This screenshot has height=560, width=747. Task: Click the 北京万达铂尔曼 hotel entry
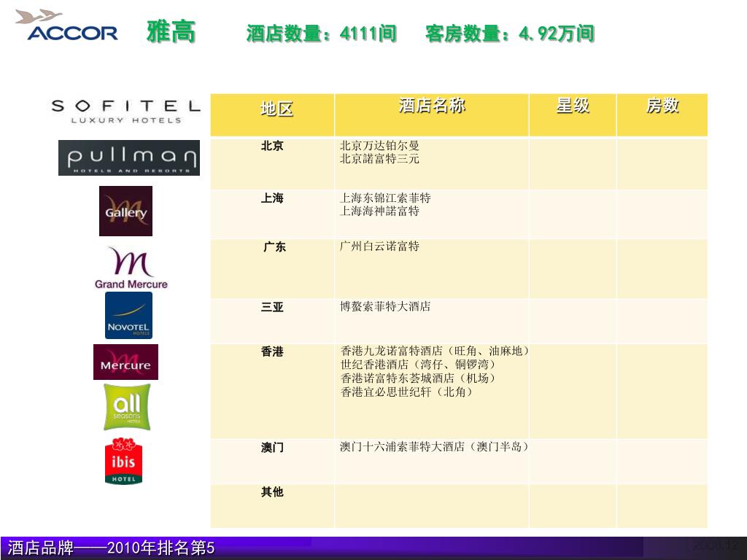coord(379,146)
